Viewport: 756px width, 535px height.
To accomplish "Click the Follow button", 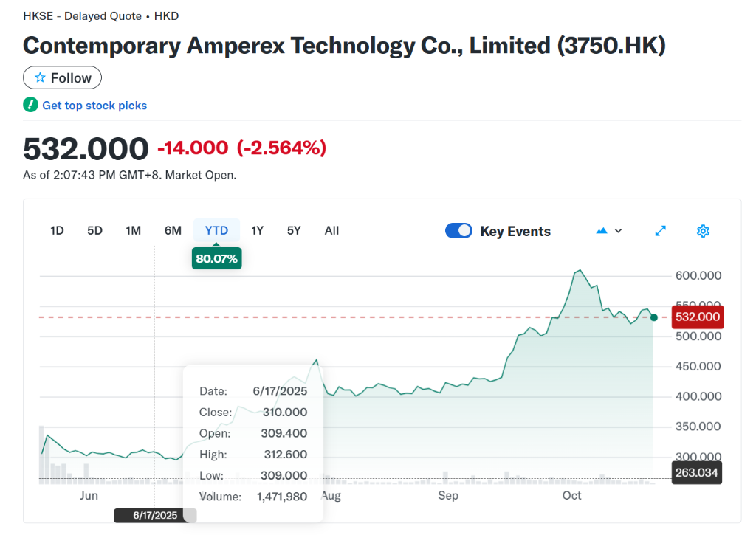I will point(62,77).
